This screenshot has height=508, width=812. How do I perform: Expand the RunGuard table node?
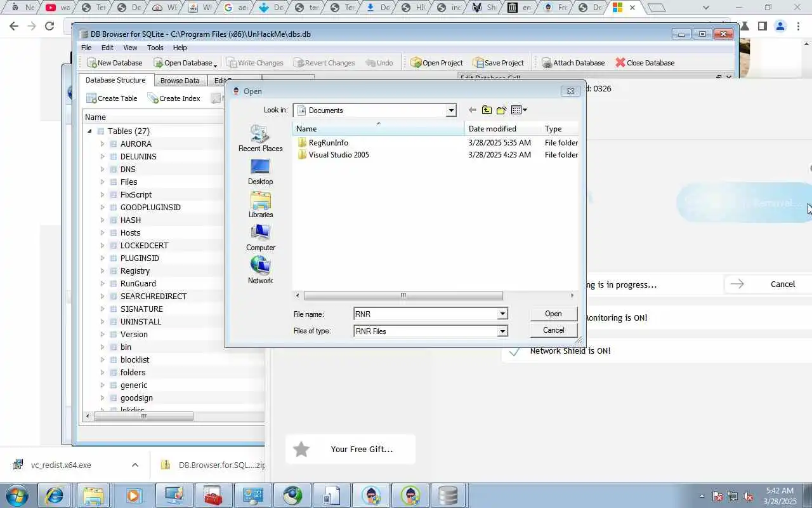[x=102, y=283]
